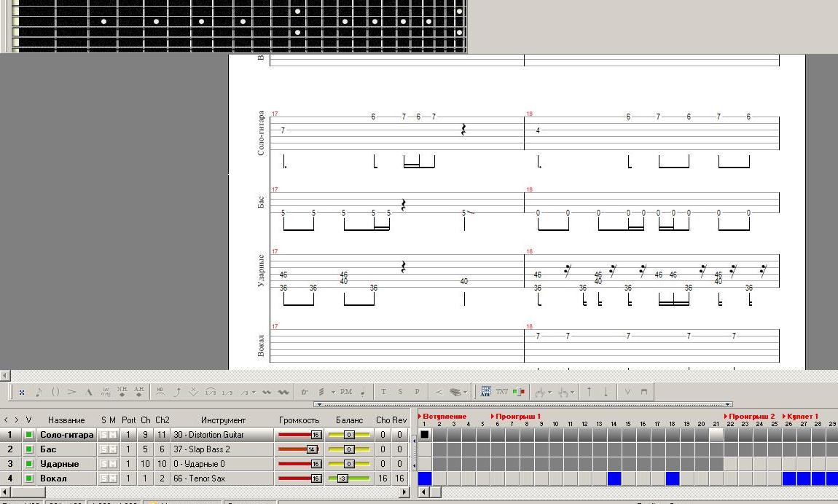Screen dimensions: 838x504
Task: Jump to Вступление section marker
Action: (x=442, y=416)
